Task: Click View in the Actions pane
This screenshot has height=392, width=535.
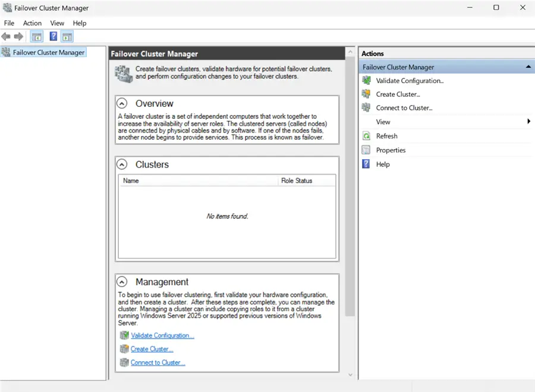Action: tap(383, 122)
